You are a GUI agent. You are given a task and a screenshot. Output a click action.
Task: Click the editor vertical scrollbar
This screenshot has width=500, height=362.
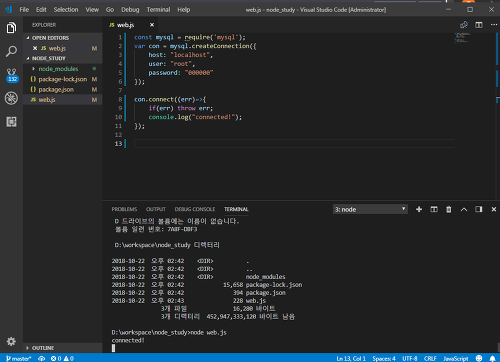(x=497, y=117)
